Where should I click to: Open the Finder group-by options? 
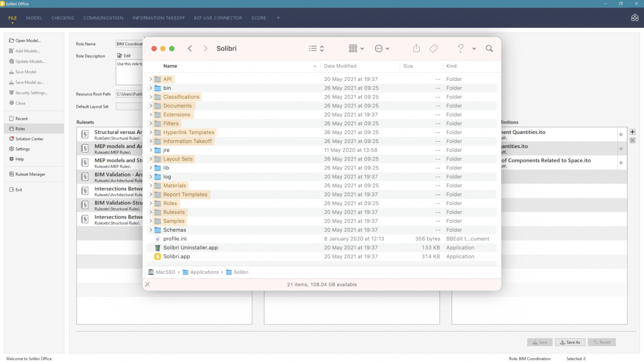pos(356,48)
